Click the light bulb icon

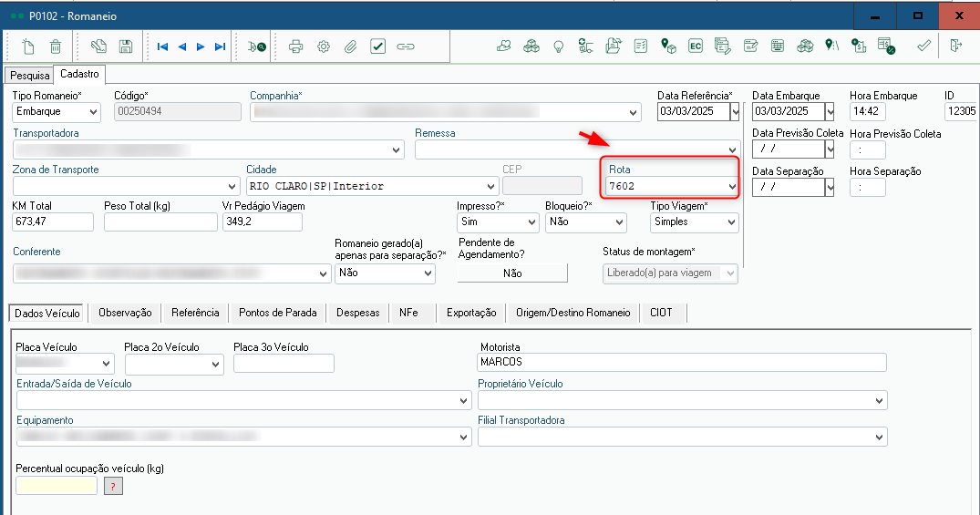pyautogui.click(x=559, y=46)
